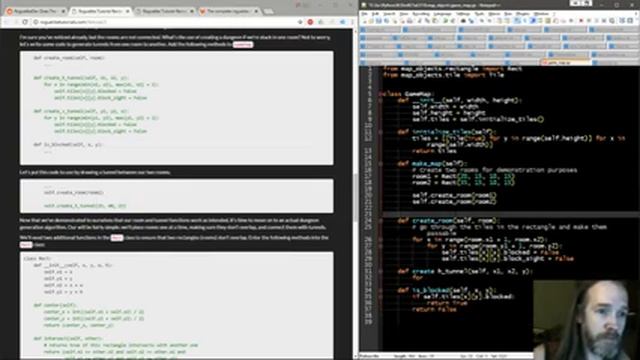
Task: Collapse the def is_blocked fold marker
Action: pyautogui.click(x=380, y=290)
